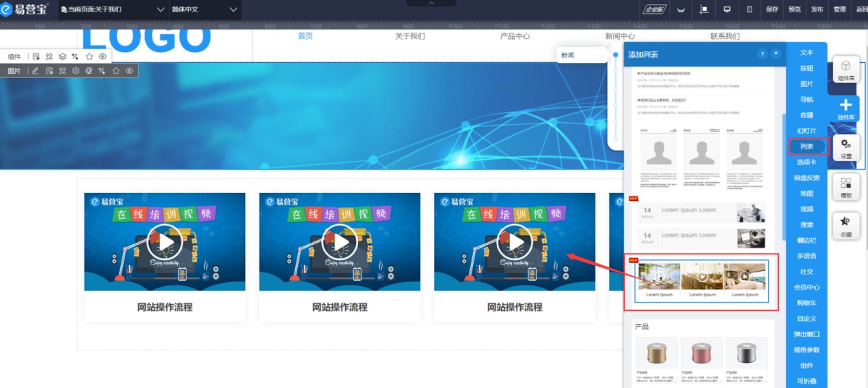Open the 管理 management menu
Screen dimensions: 868x388
pos(839,9)
